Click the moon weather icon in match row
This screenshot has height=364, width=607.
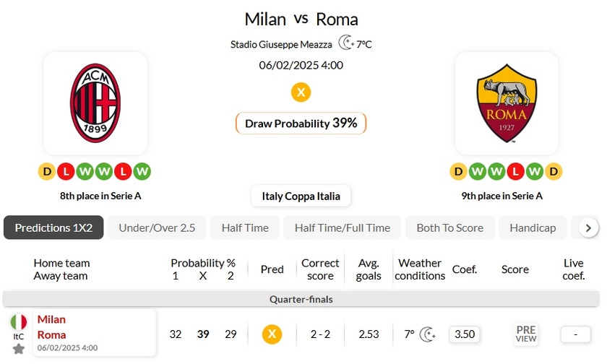click(429, 334)
